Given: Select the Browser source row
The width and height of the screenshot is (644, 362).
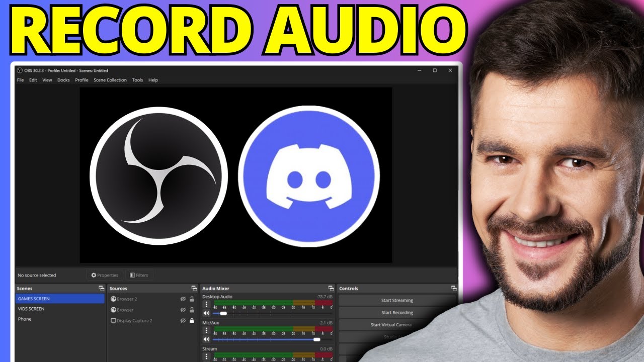Looking at the screenshot, I should click(153, 310).
